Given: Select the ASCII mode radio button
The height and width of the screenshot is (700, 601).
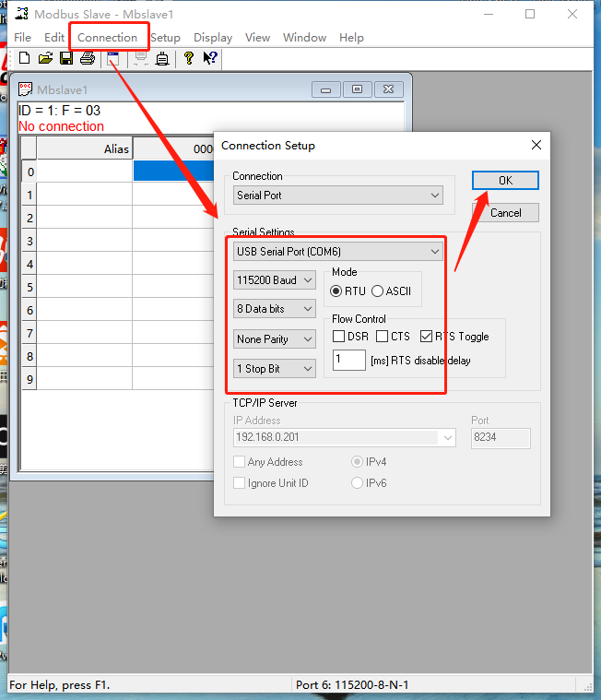Looking at the screenshot, I should (x=378, y=291).
